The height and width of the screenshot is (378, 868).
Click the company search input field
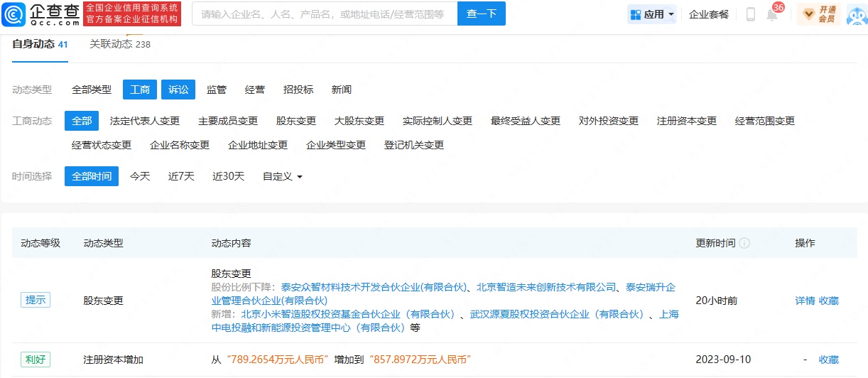click(x=325, y=13)
